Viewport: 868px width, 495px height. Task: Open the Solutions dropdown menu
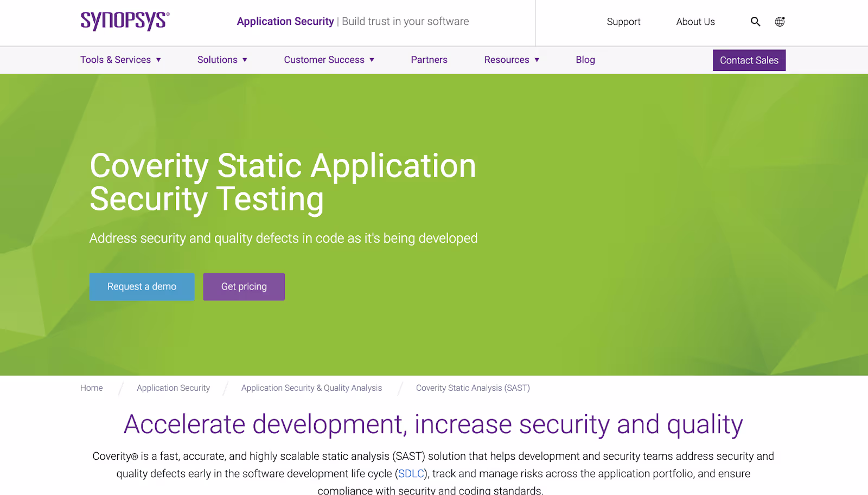coord(222,60)
